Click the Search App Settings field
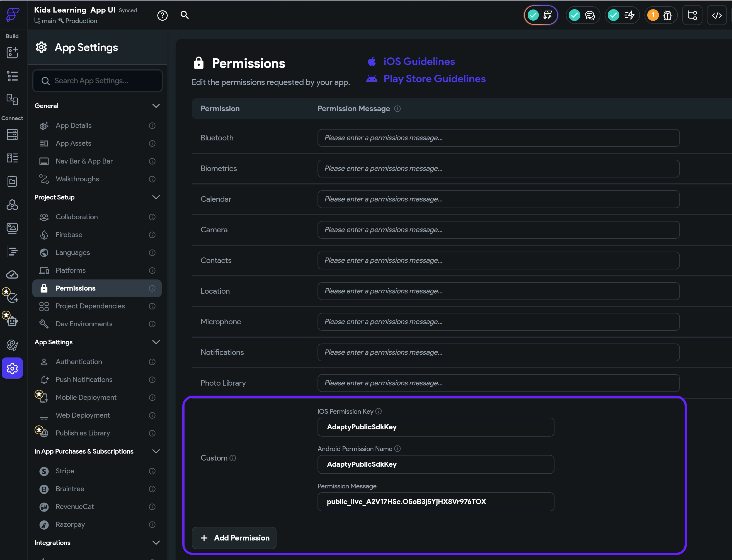Image resolution: width=732 pixels, height=560 pixels. (97, 81)
